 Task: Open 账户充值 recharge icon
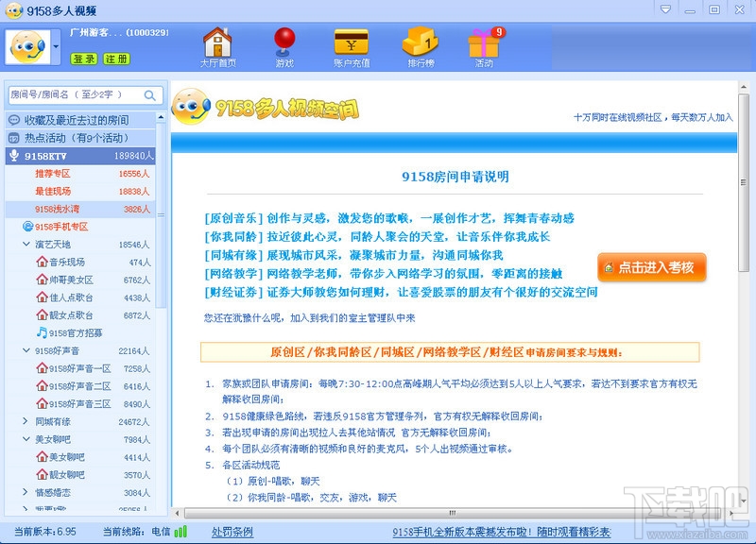pos(352,46)
